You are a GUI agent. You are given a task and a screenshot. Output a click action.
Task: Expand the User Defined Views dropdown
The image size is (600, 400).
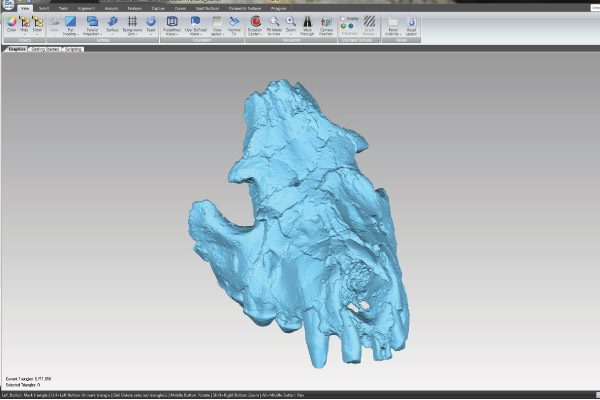coord(195,21)
